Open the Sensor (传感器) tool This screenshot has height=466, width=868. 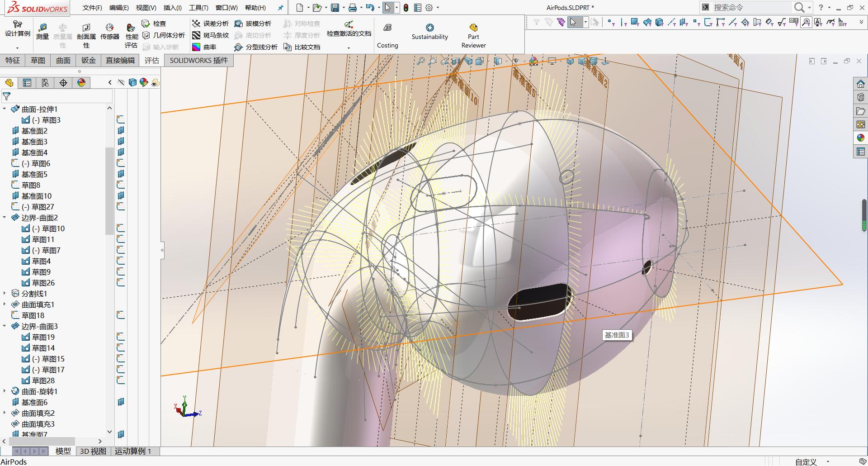pyautogui.click(x=109, y=32)
